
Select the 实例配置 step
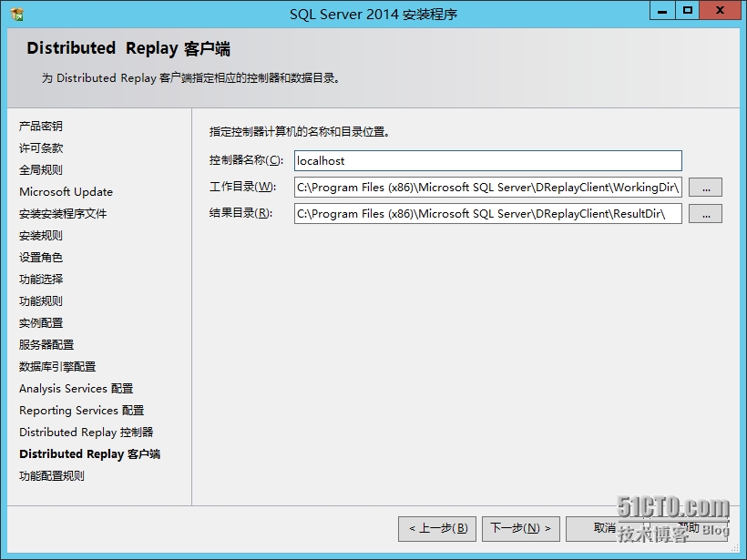[41, 323]
